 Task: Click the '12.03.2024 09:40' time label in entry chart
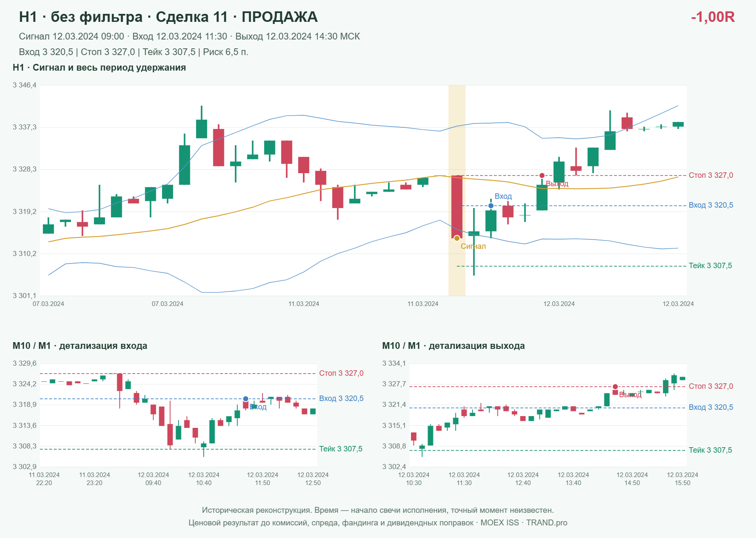153,479
